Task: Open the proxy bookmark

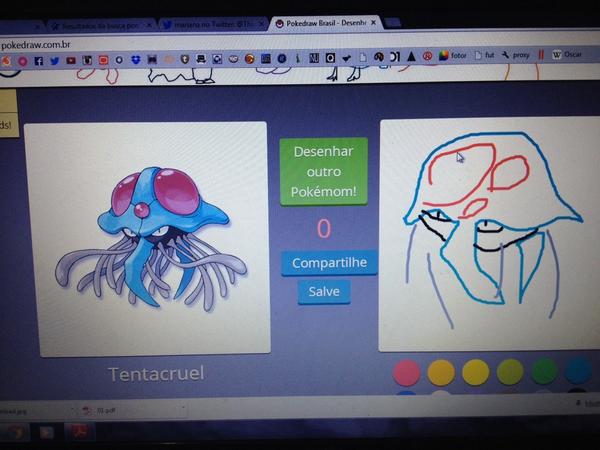Action: 515,55
